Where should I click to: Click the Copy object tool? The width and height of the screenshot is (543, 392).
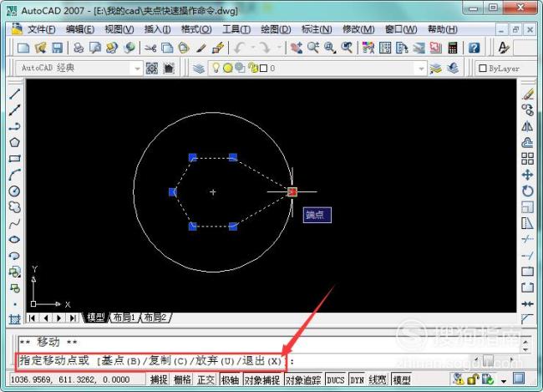point(528,110)
